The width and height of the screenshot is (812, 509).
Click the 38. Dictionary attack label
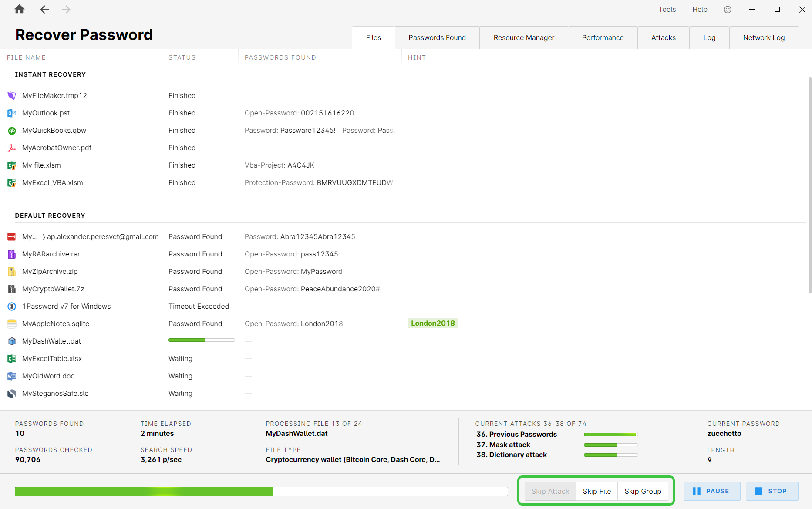pos(512,455)
